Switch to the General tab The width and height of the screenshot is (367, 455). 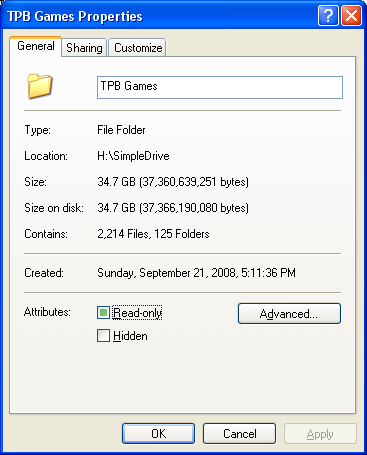point(36,46)
